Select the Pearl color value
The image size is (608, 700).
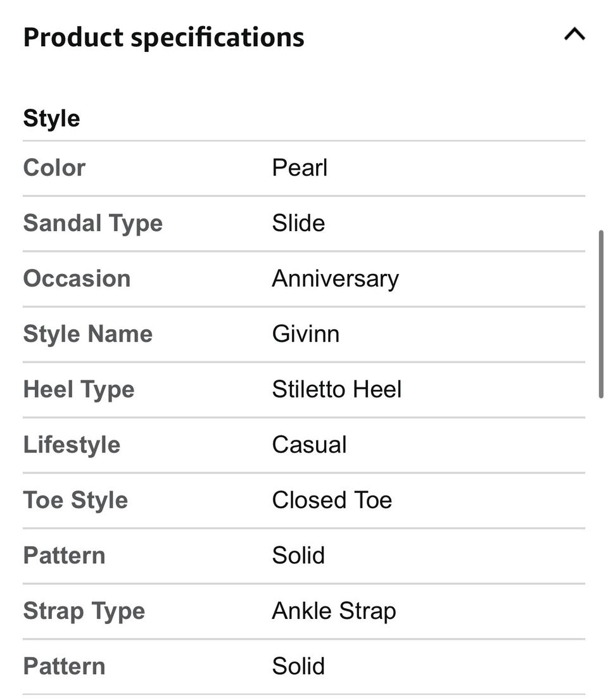pyautogui.click(x=300, y=168)
